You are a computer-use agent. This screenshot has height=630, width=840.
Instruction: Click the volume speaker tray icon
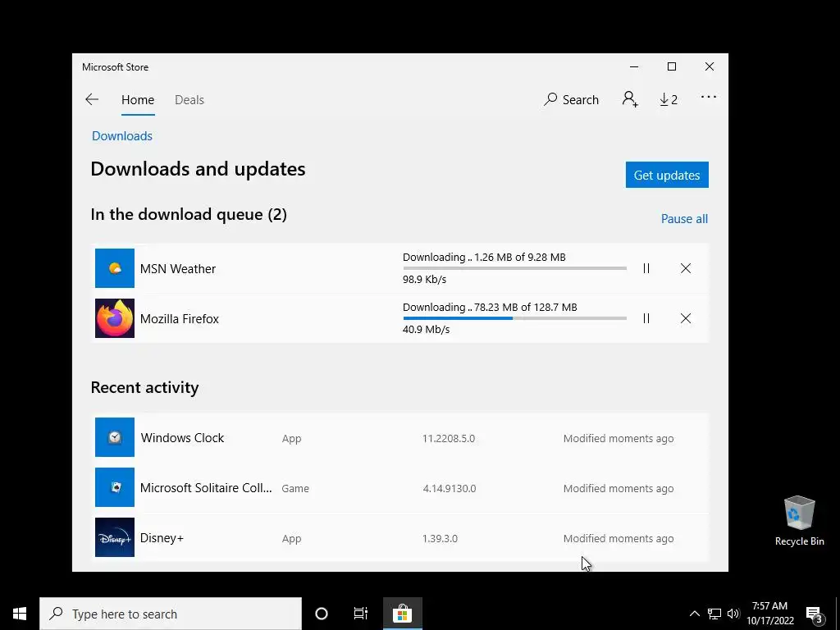[733, 614]
